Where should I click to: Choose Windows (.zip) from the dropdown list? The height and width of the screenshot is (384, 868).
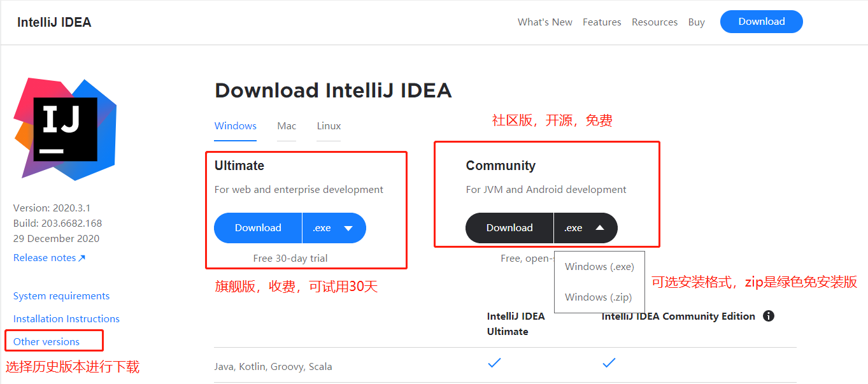point(599,297)
